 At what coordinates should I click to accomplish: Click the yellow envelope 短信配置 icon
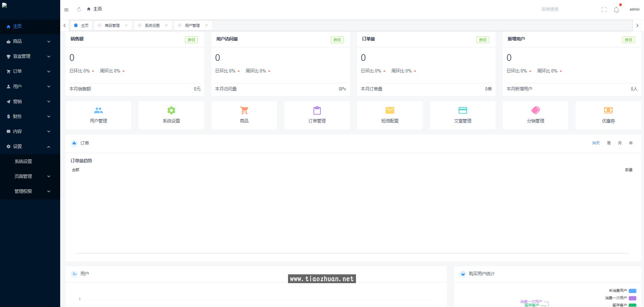[x=390, y=111]
